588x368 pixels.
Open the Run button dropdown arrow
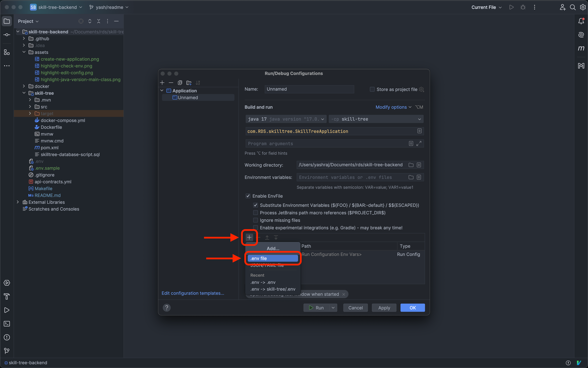point(333,308)
